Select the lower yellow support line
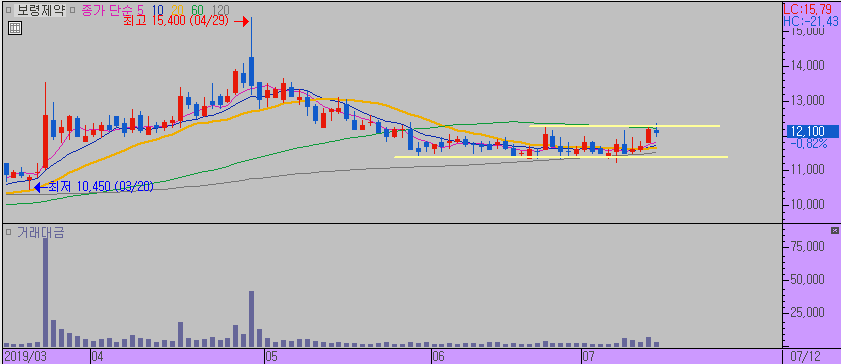Viewport: 841px width, 364px height. (x=561, y=157)
